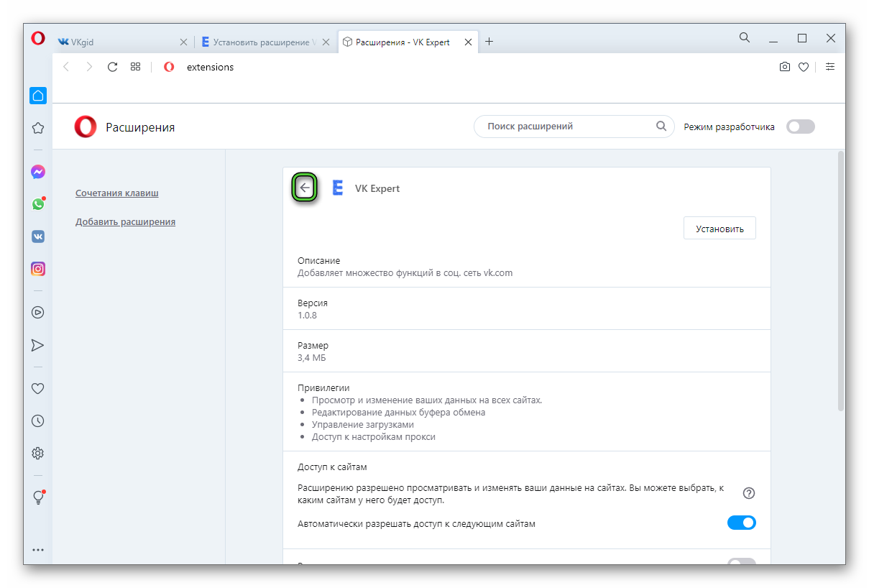This screenshot has width=869, height=588.
Task: Click Редактирование данных буфера обмена line
Action: 399,413
